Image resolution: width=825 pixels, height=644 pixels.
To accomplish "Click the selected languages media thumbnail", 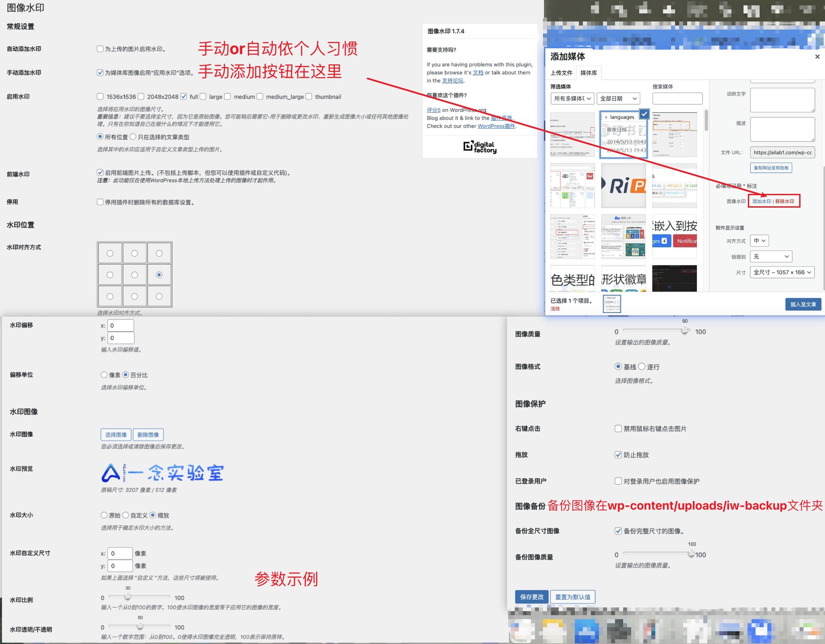I will click(x=623, y=135).
